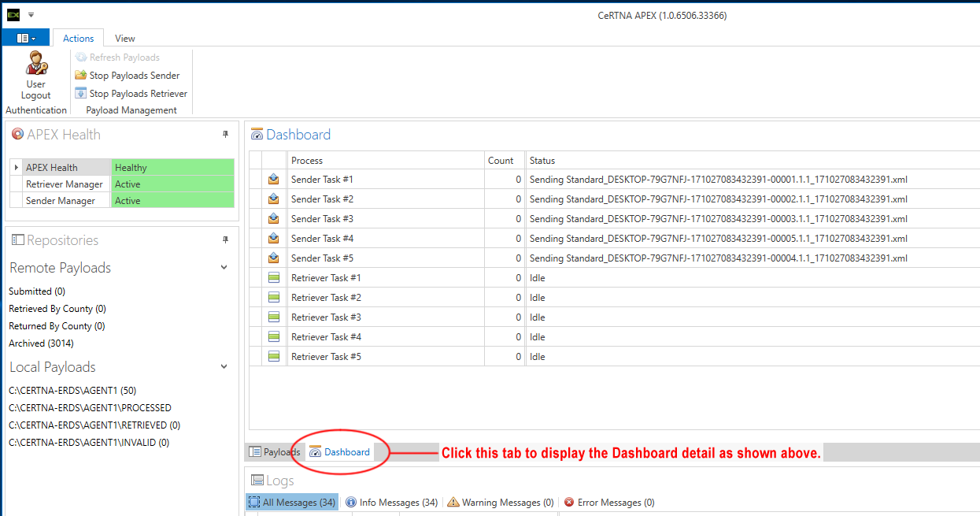Pin the APEX Health panel
Viewport: 980px width, 516px height.
click(225, 135)
